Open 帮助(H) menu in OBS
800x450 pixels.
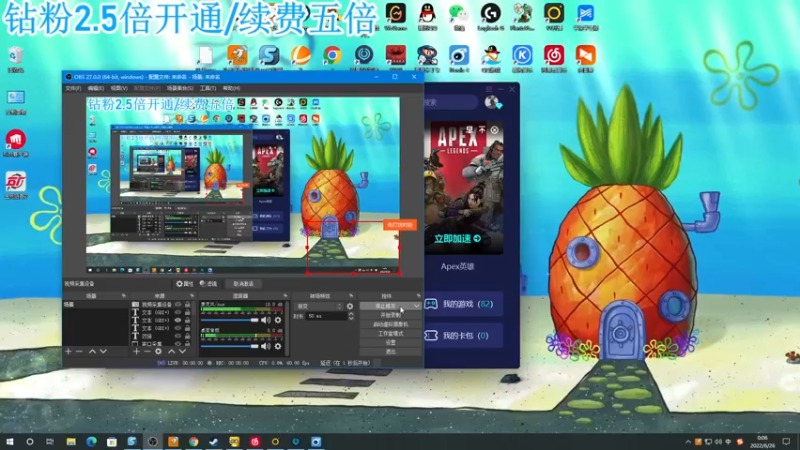(231, 88)
